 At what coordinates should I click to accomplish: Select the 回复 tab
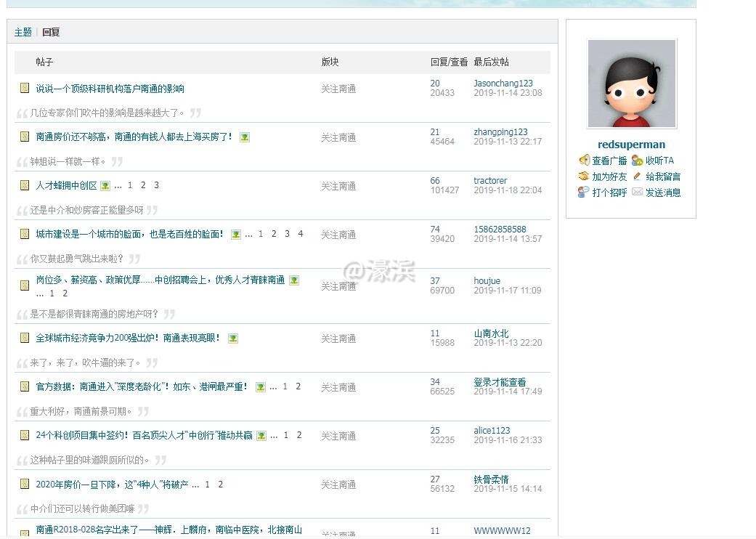pyautogui.click(x=51, y=32)
